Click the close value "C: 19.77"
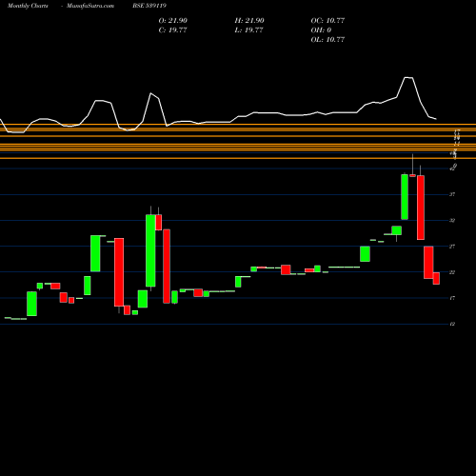The image size is (476, 476). tap(172, 30)
